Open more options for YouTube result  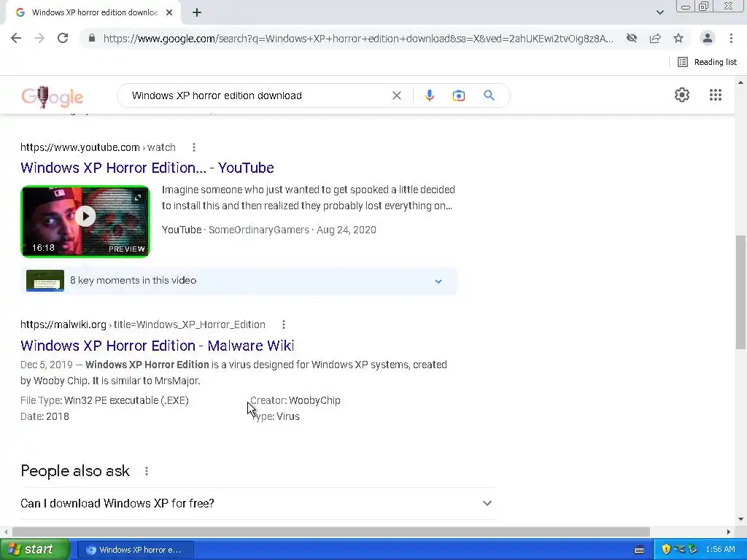coord(194,147)
